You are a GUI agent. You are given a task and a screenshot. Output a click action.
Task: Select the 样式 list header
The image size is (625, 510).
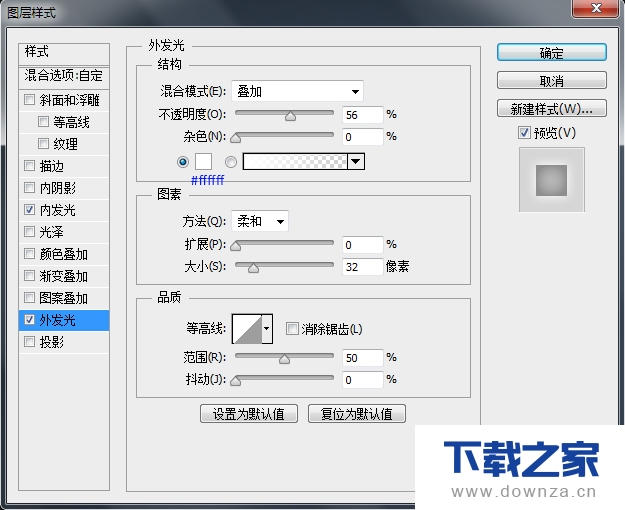click(x=64, y=54)
